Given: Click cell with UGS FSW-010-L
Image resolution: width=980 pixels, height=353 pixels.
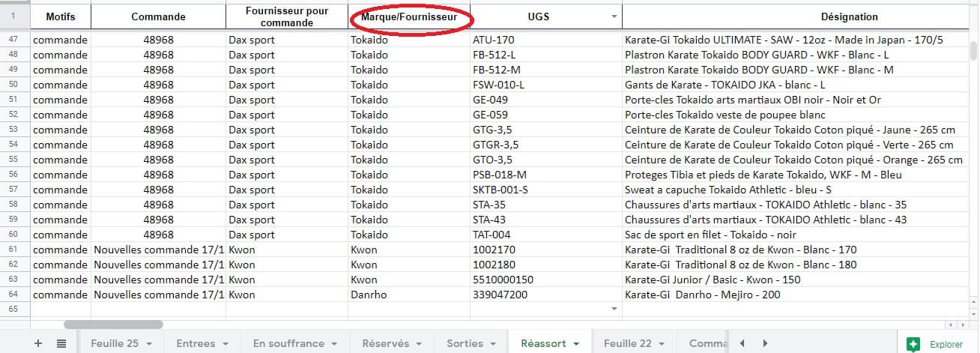Looking at the screenshot, I should [546, 85].
